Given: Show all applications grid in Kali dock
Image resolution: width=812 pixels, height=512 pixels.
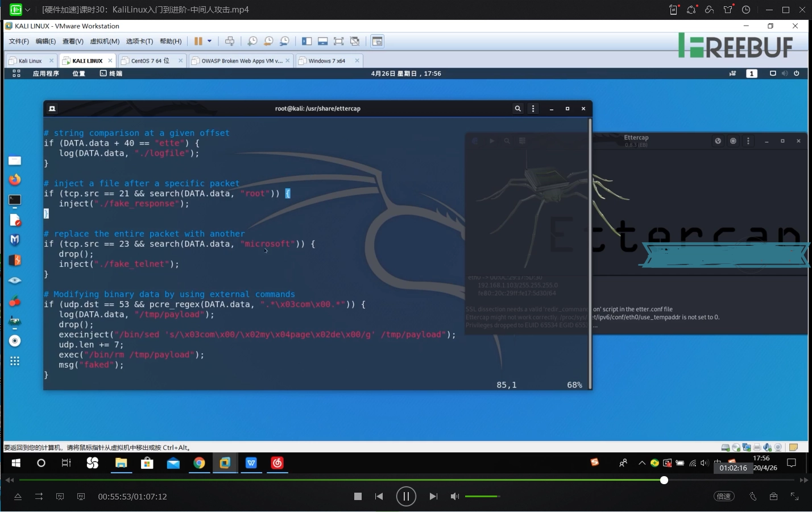Looking at the screenshot, I should pyautogui.click(x=15, y=361).
